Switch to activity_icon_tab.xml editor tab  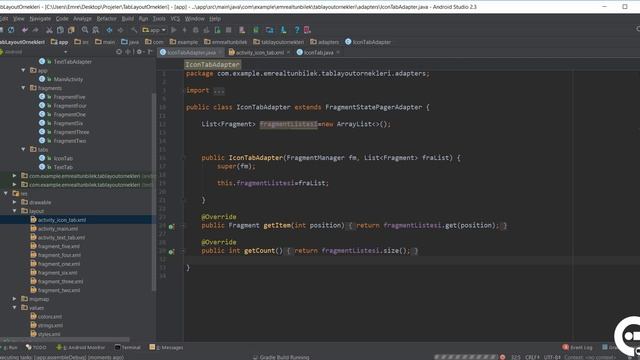point(260,52)
